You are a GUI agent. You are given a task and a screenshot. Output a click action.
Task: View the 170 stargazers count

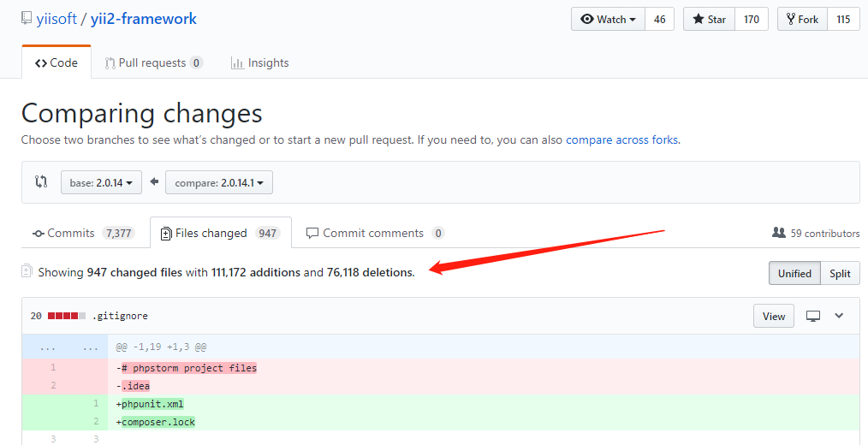coord(752,20)
